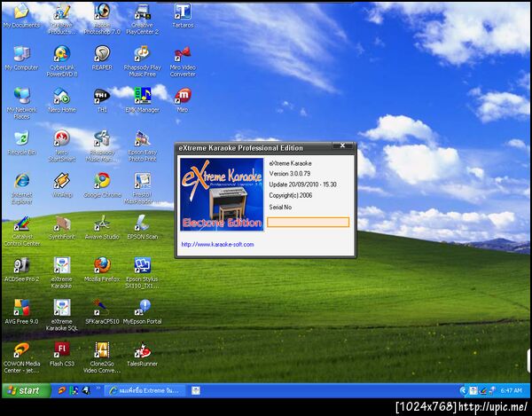Launch CyberLink PowerDVD 8
Image resolution: width=532 pixels, height=416 pixels.
62,61
